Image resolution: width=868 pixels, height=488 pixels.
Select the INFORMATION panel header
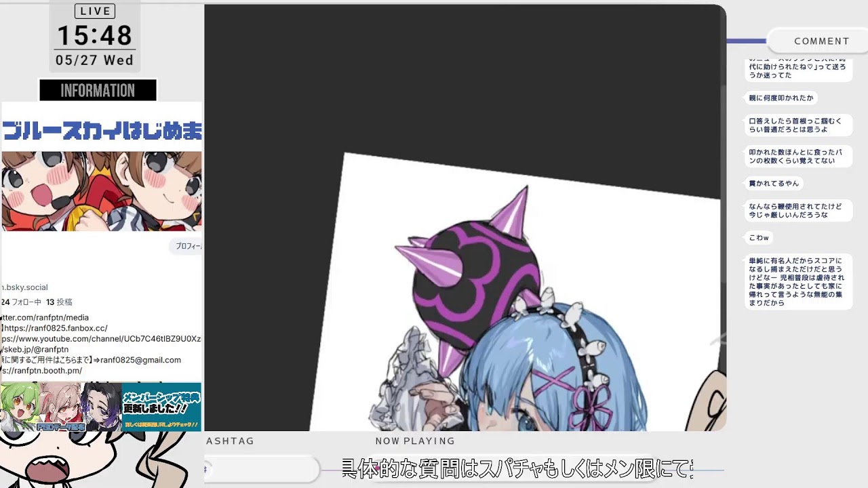coord(98,90)
